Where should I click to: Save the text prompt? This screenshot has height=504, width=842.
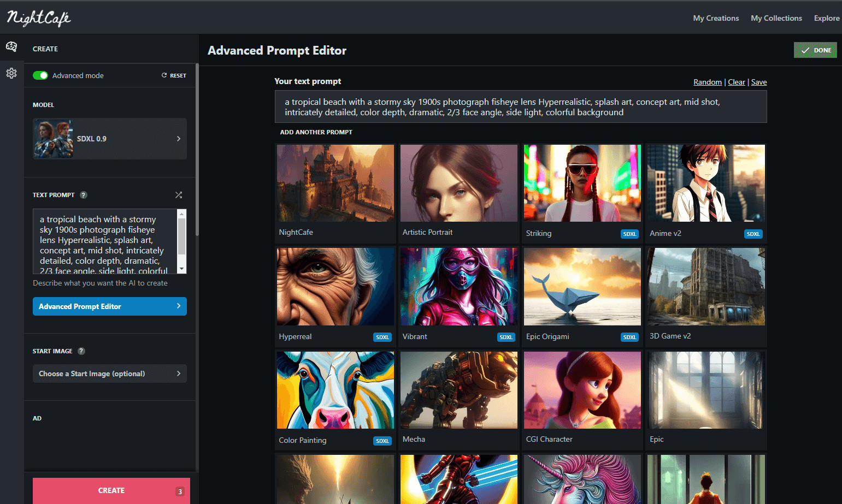(x=759, y=82)
